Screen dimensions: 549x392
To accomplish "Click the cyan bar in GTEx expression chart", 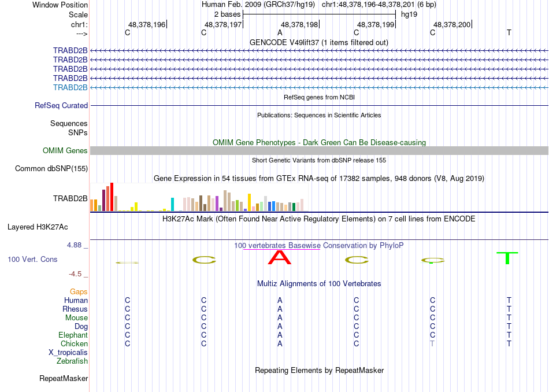I will coord(172,204).
